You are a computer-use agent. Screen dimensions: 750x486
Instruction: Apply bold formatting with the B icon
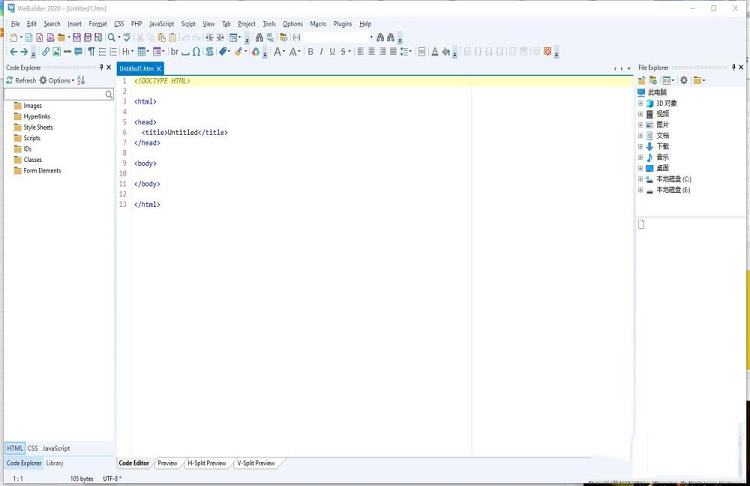[x=310, y=52]
